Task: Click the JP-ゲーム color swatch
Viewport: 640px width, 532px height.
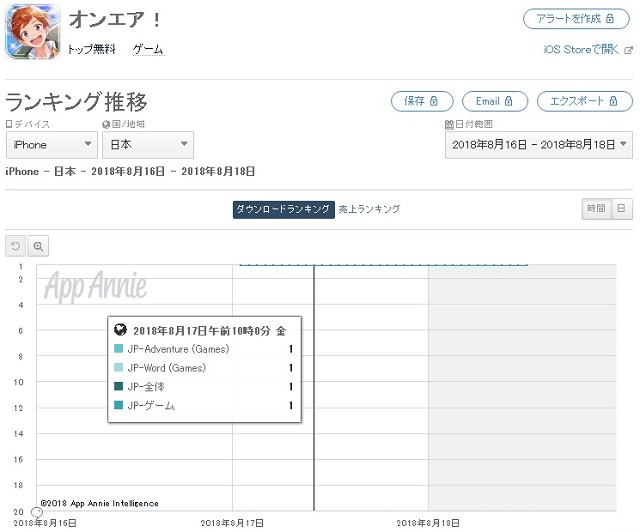Action: pyautogui.click(x=118, y=405)
